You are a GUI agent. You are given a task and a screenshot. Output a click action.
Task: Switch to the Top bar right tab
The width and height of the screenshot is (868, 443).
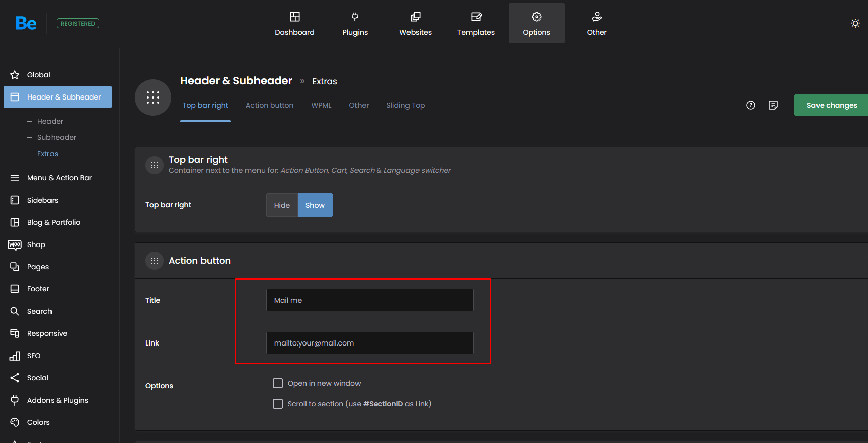coord(206,105)
